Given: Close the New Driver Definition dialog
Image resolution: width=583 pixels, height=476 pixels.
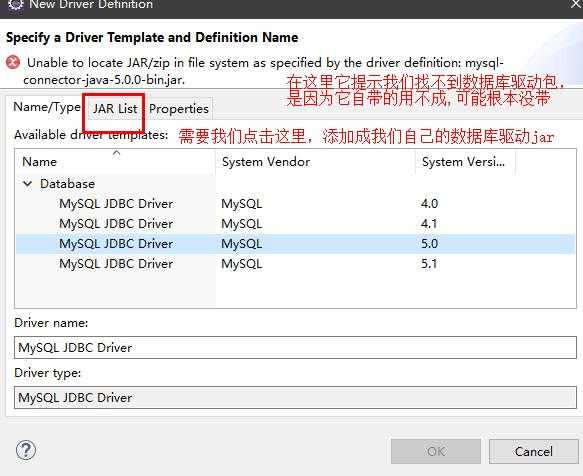Looking at the screenshot, I should click(x=576, y=4).
